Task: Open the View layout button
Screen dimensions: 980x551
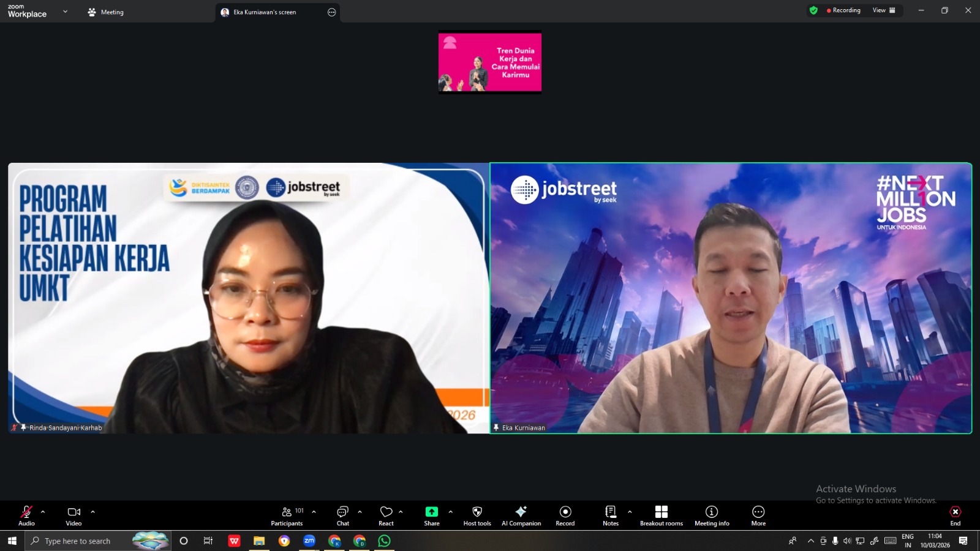Action: (x=883, y=10)
